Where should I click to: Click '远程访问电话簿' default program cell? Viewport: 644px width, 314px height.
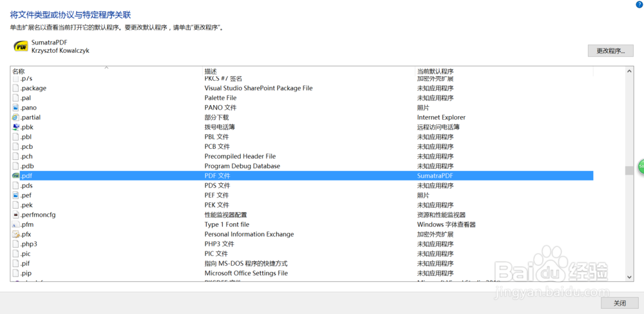click(438, 127)
